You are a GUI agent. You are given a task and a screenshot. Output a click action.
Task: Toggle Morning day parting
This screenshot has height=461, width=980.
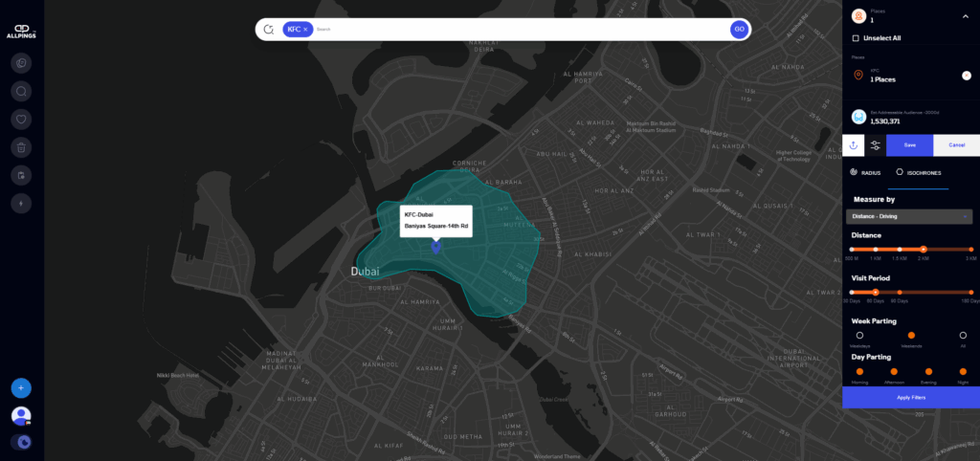[x=859, y=372]
